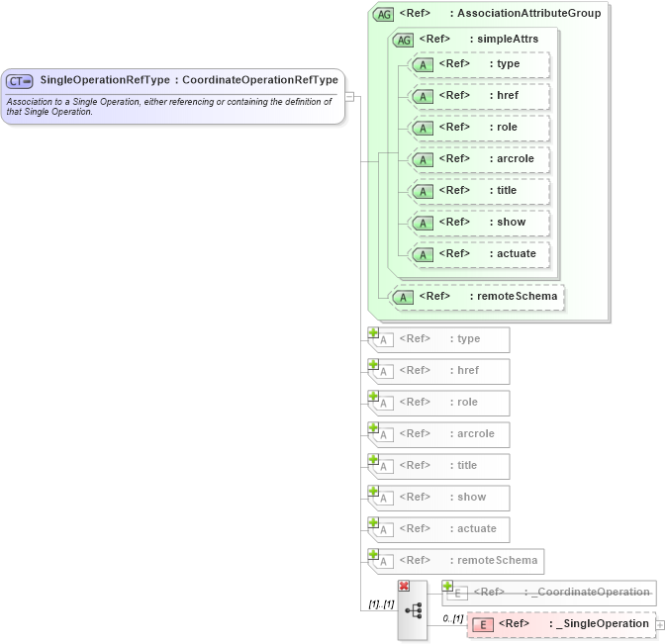Image resolution: width=666 pixels, height=644 pixels.
Task: Select the green ': type' attribute text
Action: (505, 63)
